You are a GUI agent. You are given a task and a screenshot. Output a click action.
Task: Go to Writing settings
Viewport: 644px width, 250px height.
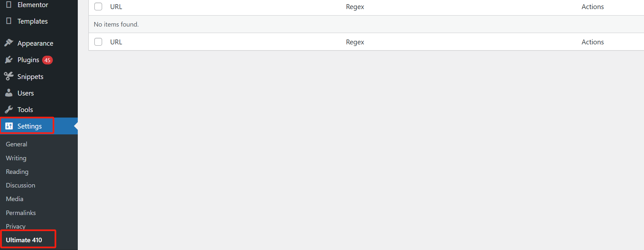pyautogui.click(x=16, y=158)
